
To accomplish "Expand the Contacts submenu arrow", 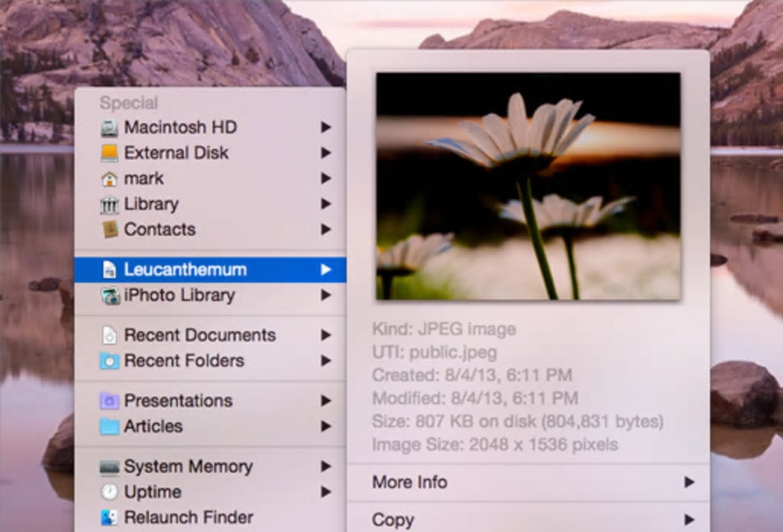I will [326, 230].
